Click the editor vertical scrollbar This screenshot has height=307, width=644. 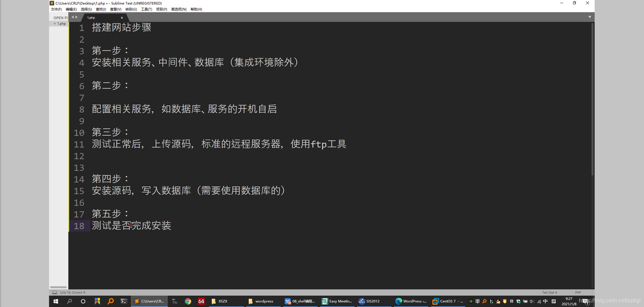click(x=592, y=99)
